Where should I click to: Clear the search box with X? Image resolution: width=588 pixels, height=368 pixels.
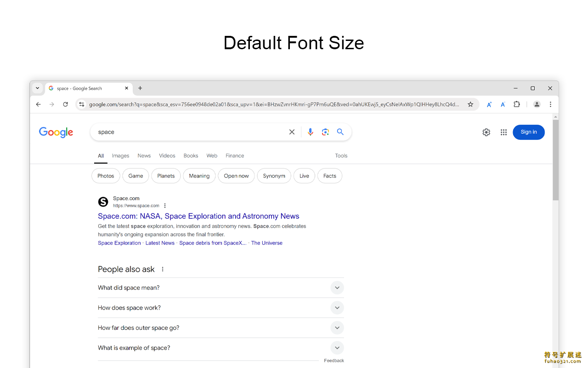(292, 132)
